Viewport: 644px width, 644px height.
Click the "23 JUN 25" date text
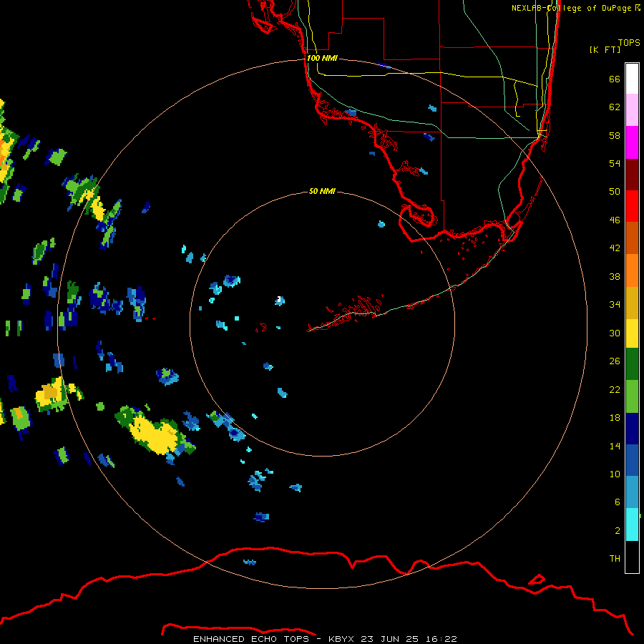[389, 639]
